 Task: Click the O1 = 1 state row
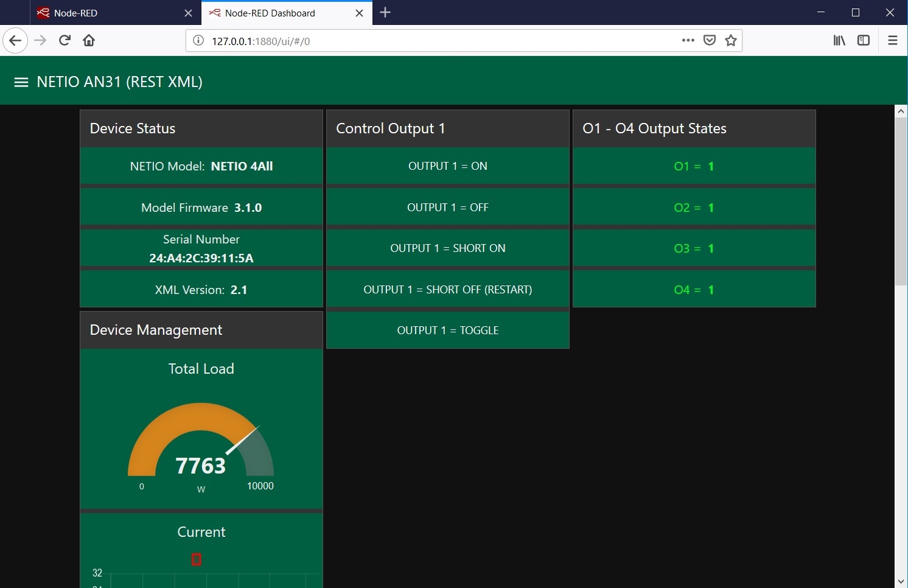point(694,166)
